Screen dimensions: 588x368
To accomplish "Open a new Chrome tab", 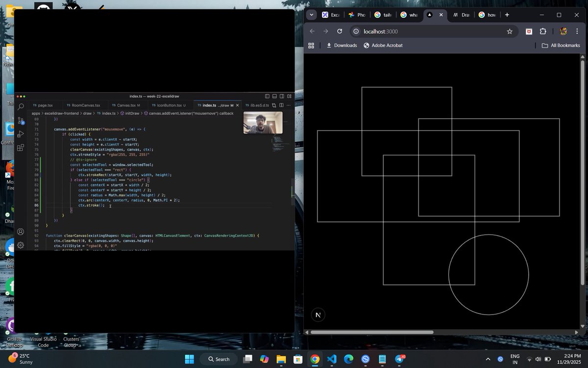I will tap(507, 15).
